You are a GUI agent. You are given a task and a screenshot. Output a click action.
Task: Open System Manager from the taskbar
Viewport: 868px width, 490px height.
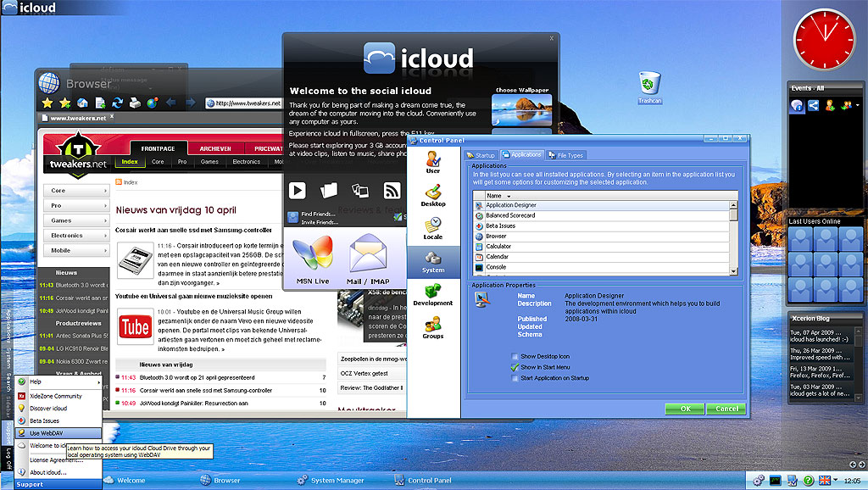coord(331,480)
